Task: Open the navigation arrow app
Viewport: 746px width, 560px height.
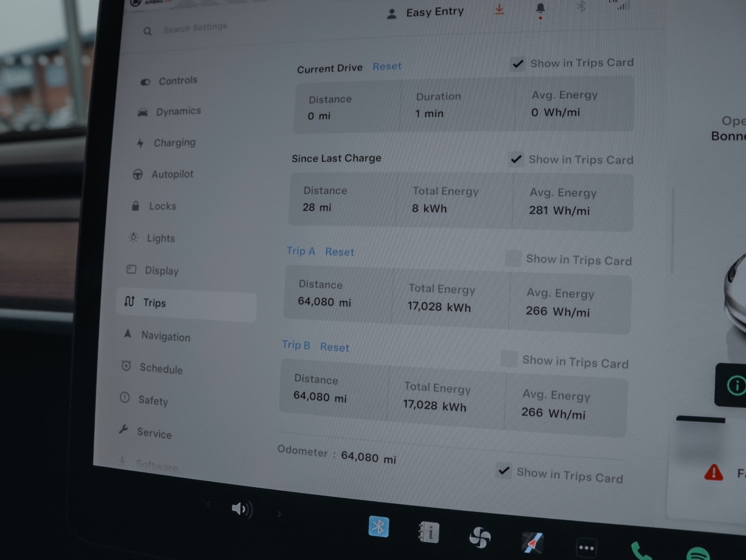Action: pos(532,543)
